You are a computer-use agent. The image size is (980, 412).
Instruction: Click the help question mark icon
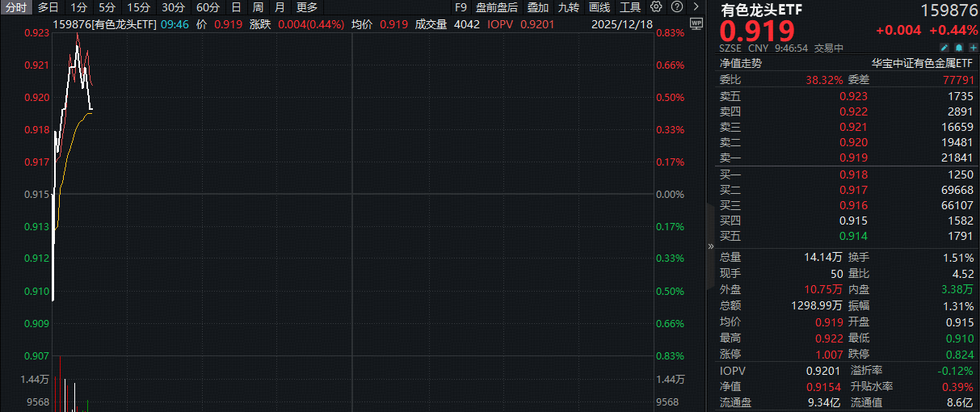point(675,7)
